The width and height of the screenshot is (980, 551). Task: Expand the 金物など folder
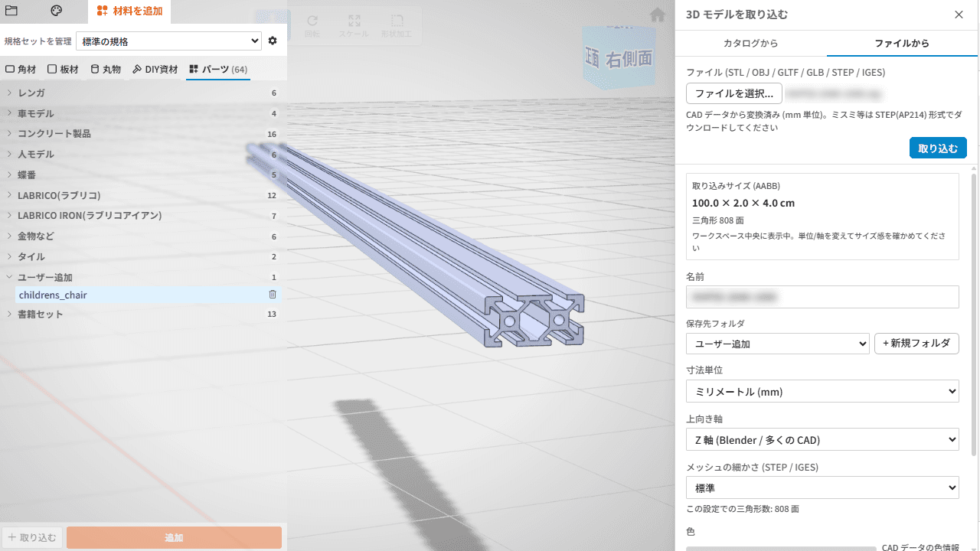click(142, 236)
